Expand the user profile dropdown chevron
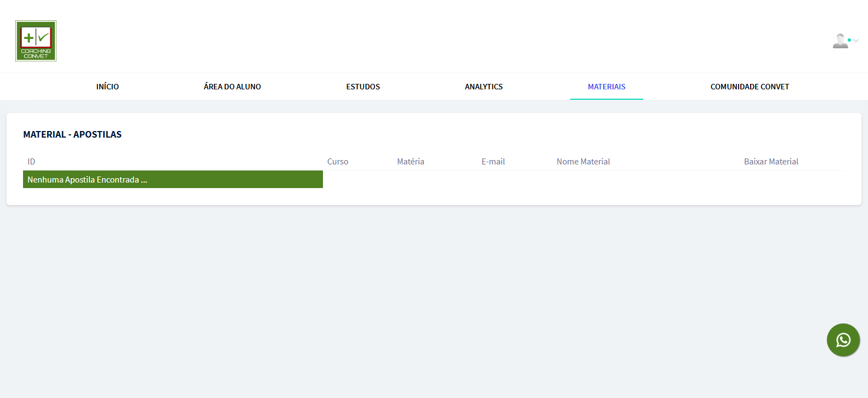Image resolution: width=868 pixels, height=398 pixels. point(856,41)
